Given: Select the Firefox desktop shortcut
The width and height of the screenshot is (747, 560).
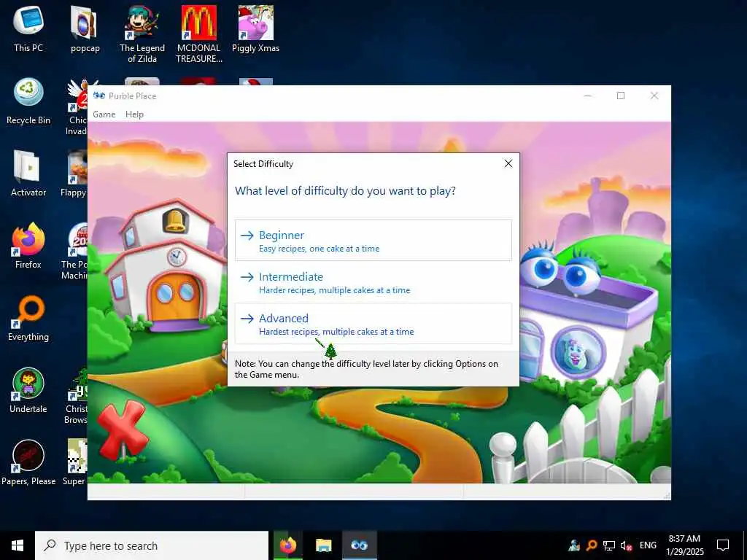Looking at the screenshot, I should tap(28, 246).
